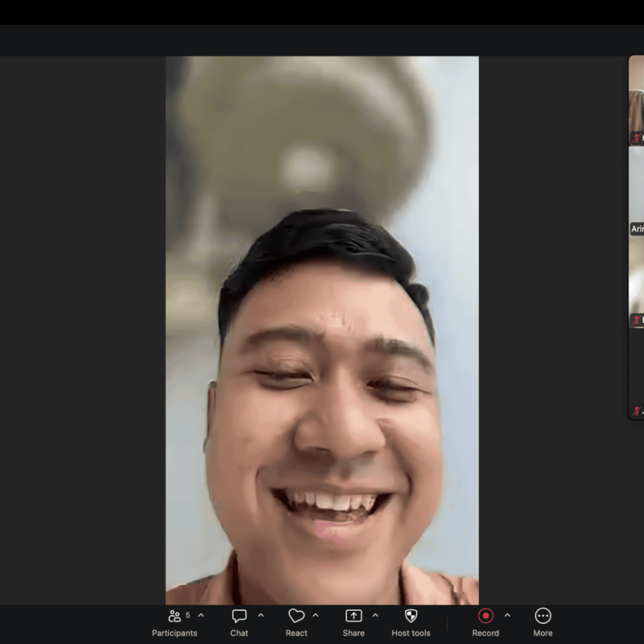Select the top participant video thumbnail
Image resolution: width=644 pixels, height=644 pixels.
pos(636,100)
